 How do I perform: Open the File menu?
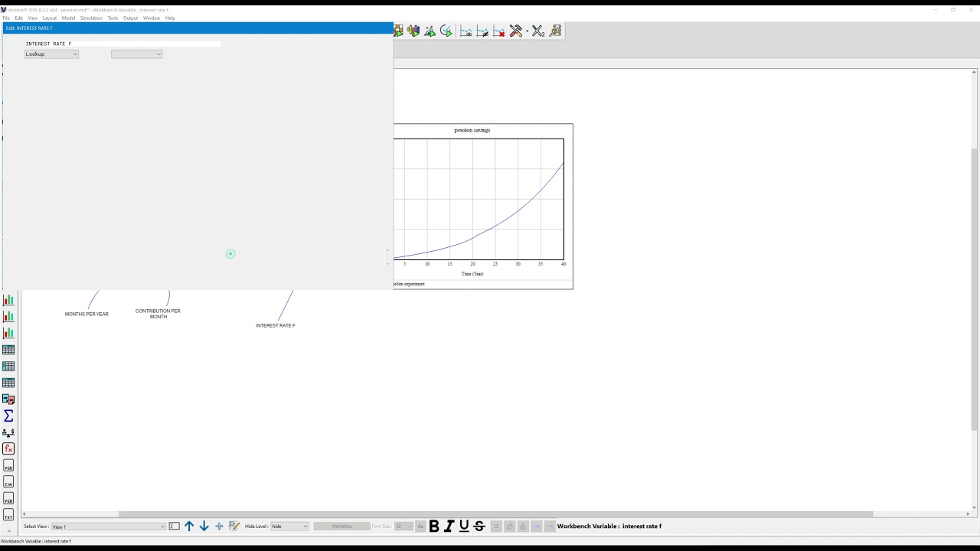pyautogui.click(x=6, y=18)
